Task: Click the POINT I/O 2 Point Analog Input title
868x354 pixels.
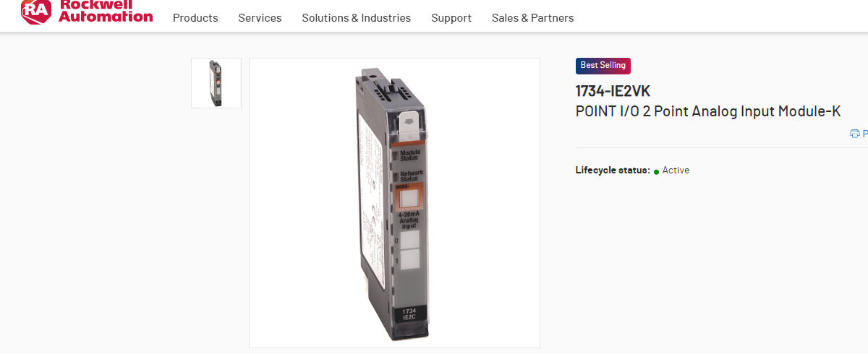Action: pos(708,111)
